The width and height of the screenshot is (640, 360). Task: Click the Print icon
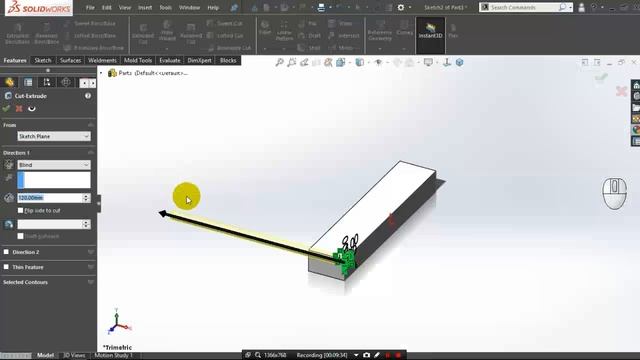coord(321,7)
